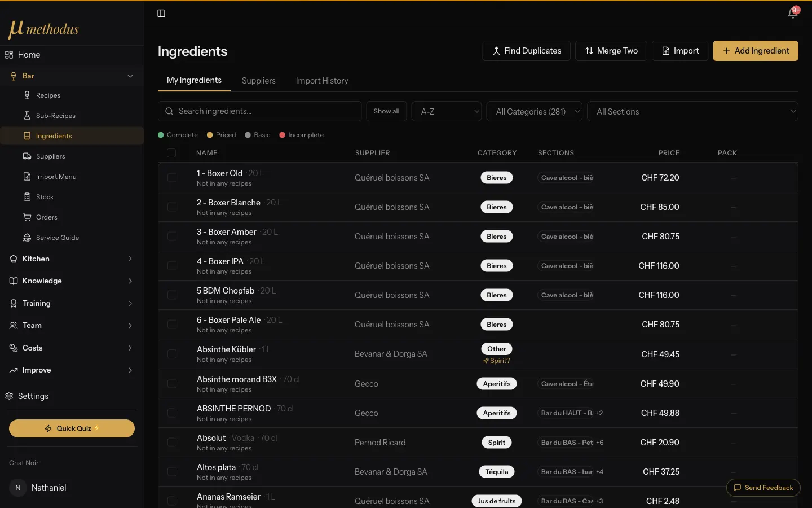
Task: Open the All Categories (281) dropdown
Action: click(534, 111)
